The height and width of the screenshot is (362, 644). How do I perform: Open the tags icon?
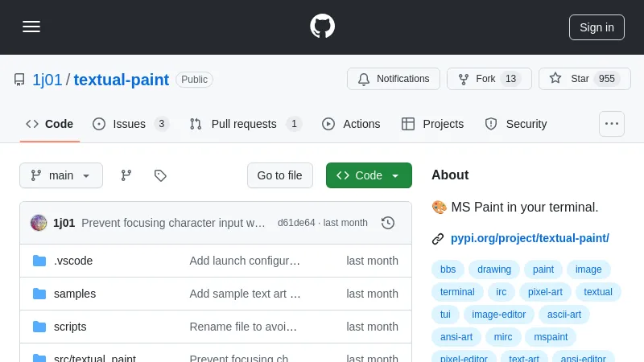[x=160, y=175]
